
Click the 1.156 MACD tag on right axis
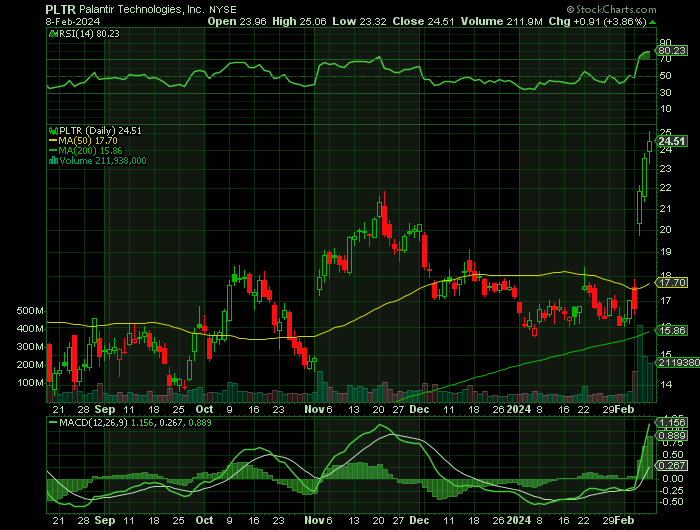[x=672, y=422]
